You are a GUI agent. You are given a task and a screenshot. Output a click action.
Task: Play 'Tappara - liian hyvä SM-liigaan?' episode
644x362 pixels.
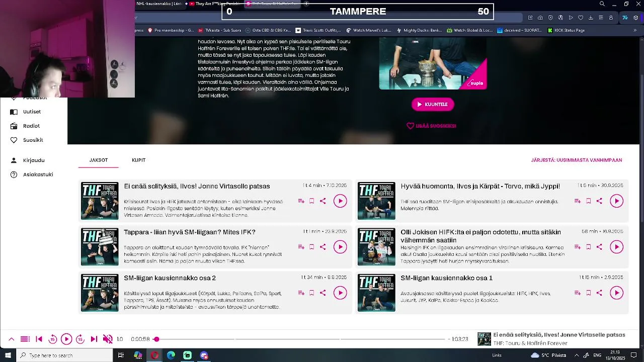340,247
